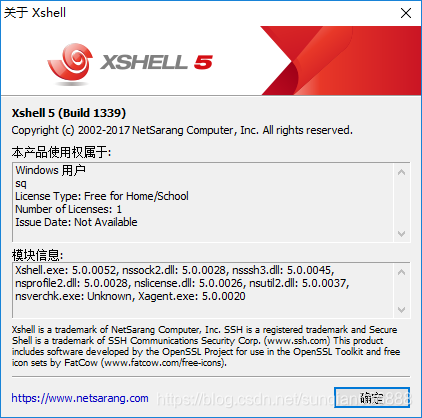Click the Issue Date: Not Available line

tap(76, 222)
